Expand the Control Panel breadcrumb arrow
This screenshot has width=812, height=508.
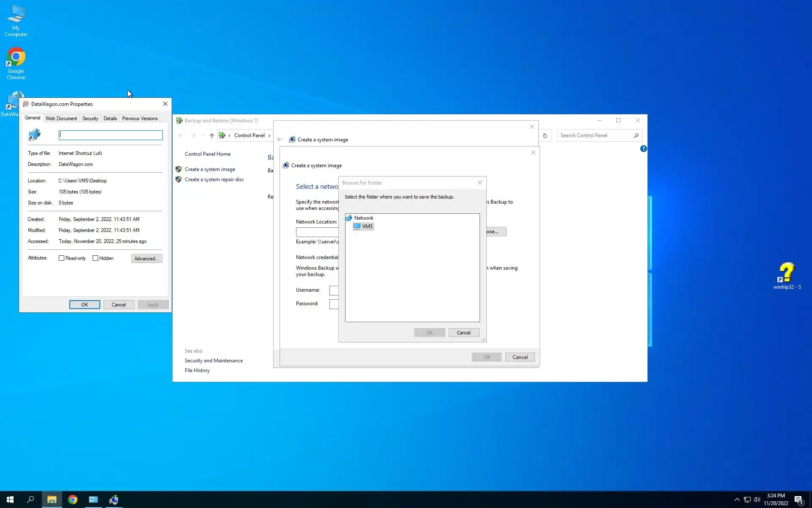point(269,135)
